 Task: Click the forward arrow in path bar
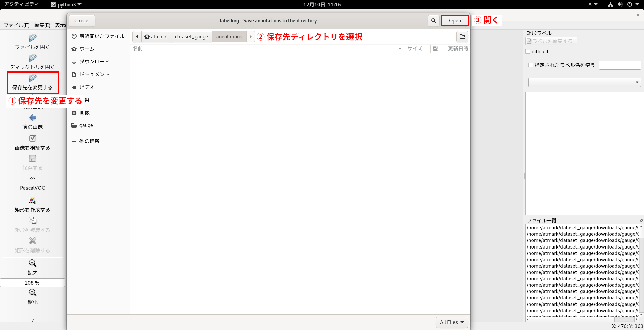click(251, 37)
